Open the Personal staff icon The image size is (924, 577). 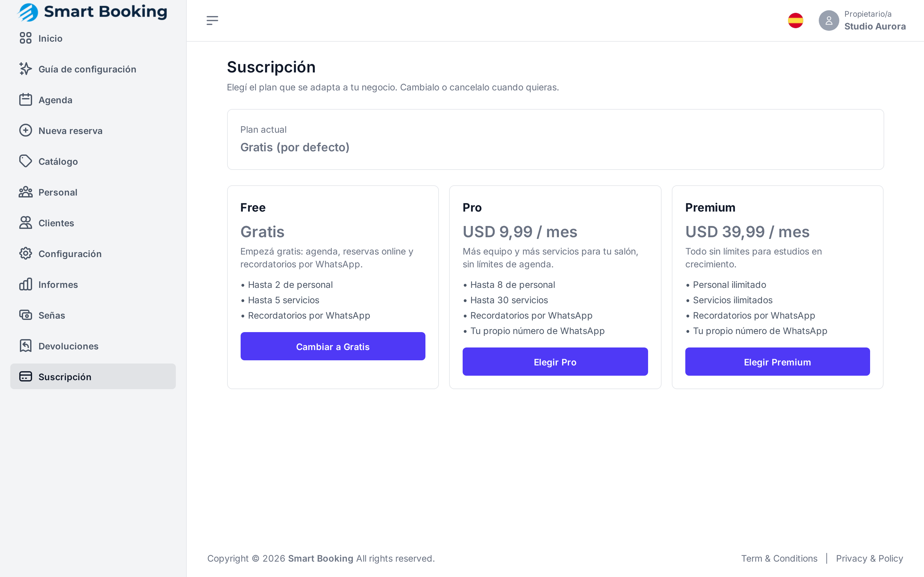pyautogui.click(x=26, y=192)
